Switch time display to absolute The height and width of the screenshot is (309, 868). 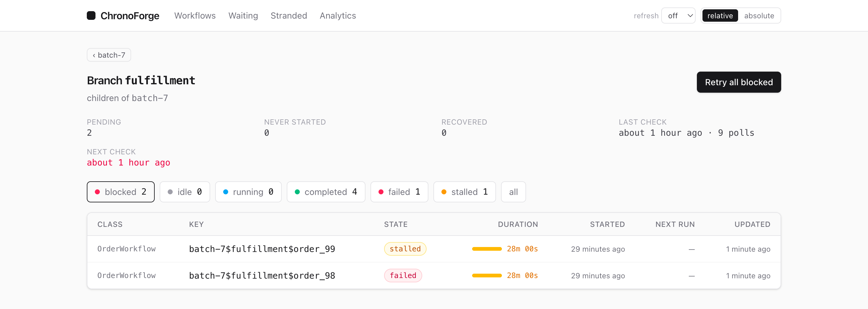point(759,15)
